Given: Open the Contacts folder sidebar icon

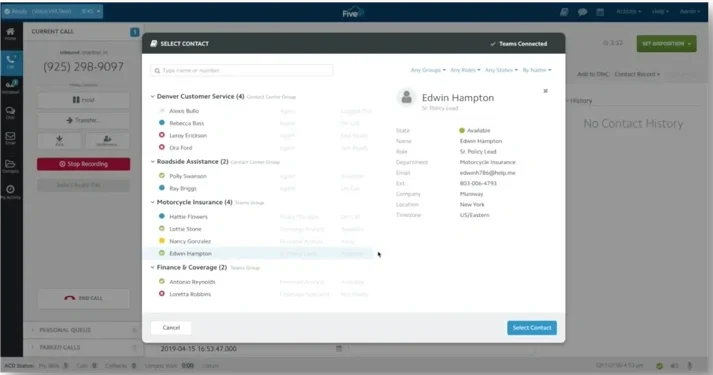Looking at the screenshot, I should (10, 166).
